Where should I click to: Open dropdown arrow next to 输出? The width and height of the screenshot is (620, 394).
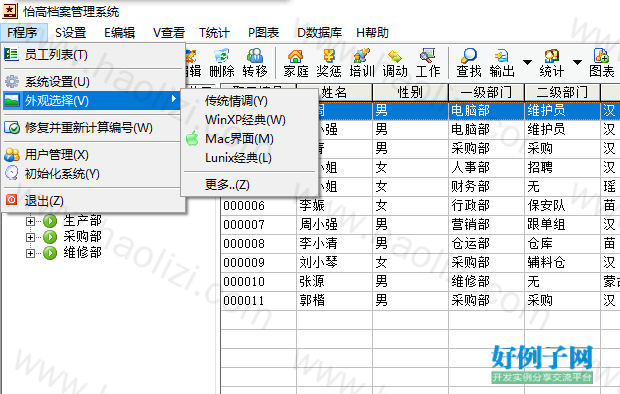527,62
